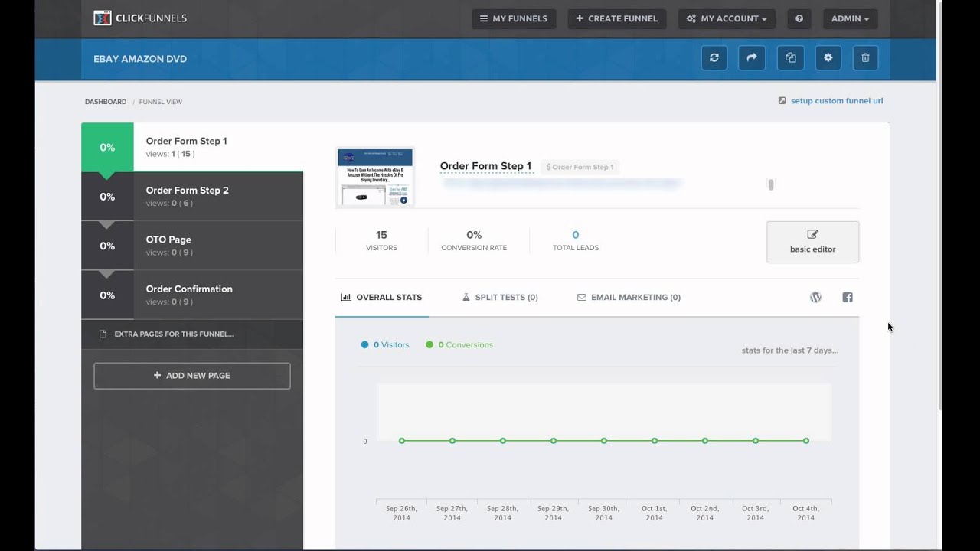Click the ClickFunnels logo

click(x=140, y=18)
